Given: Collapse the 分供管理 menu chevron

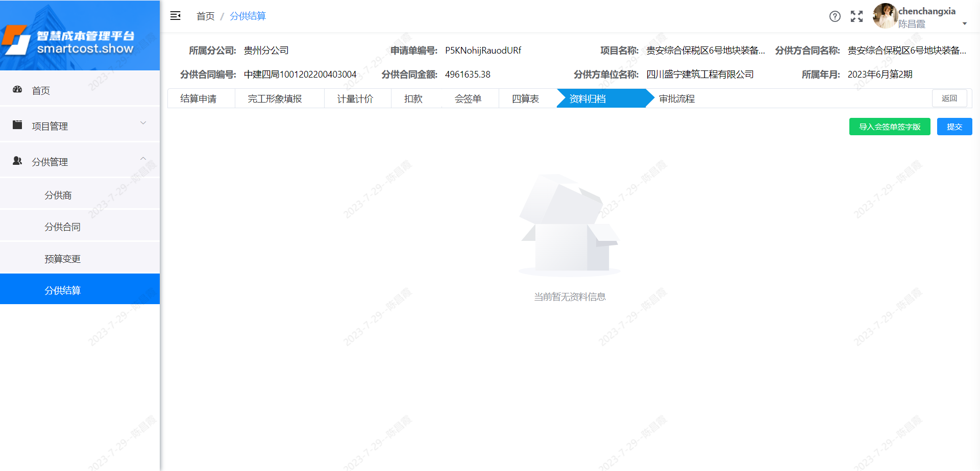Looking at the screenshot, I should point(143,159).
